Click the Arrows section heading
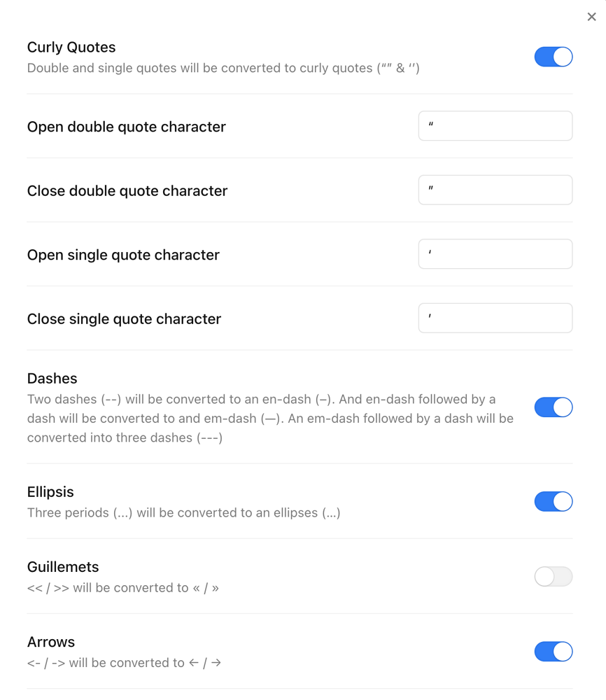Screen dimensions: 606x700 51,641
